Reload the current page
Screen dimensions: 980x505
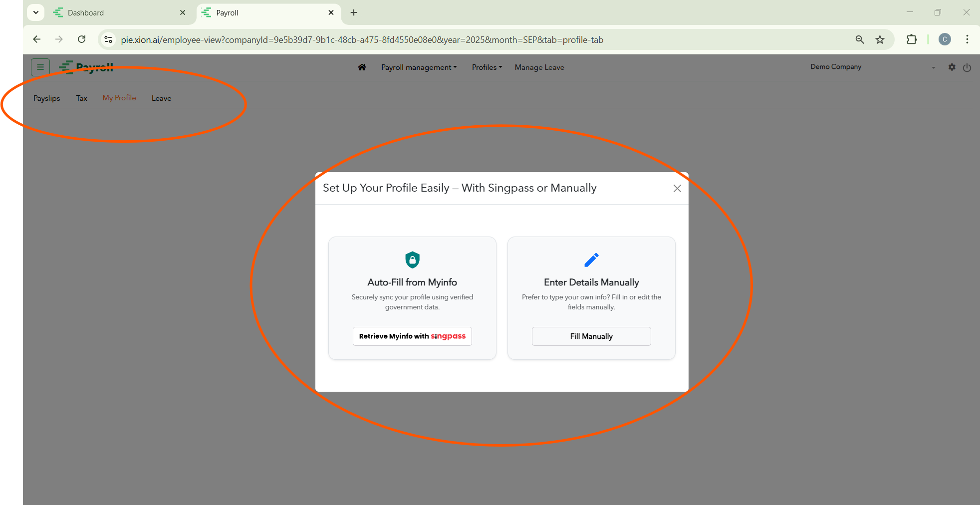(82, 39)
